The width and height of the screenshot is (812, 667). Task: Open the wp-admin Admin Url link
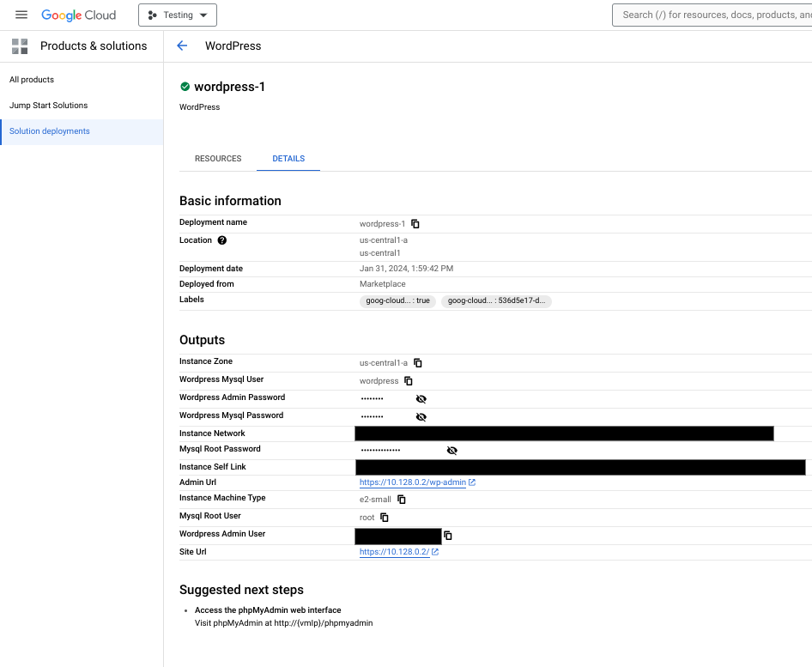413,482
